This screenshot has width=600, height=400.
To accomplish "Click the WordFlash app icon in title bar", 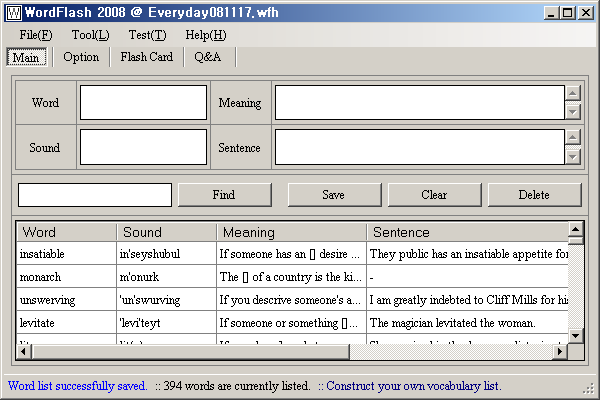I will coord(14,13).
